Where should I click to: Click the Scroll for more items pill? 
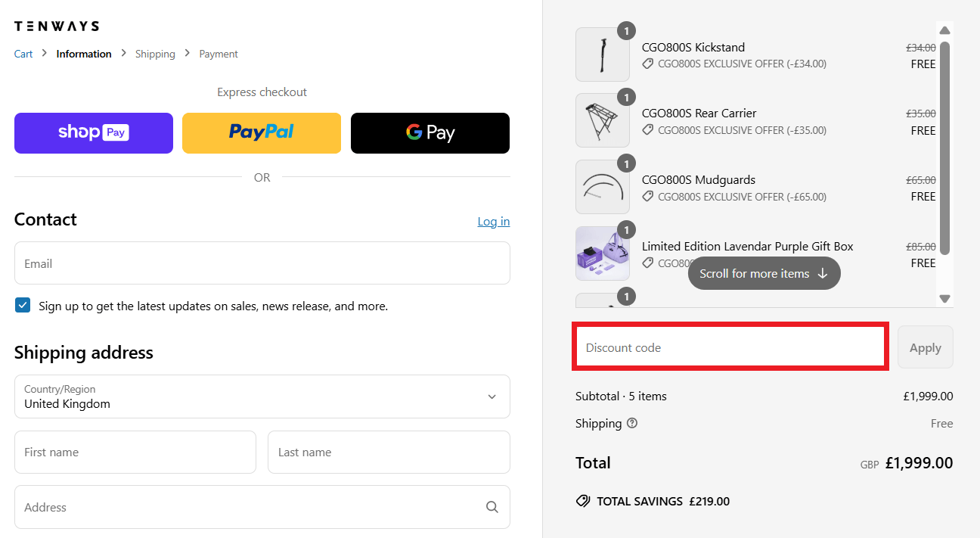click(764, 273)
